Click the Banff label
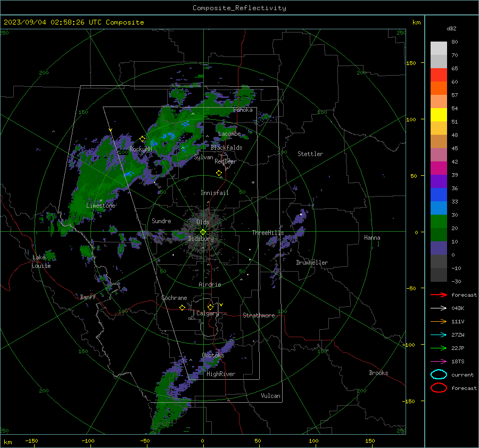479x448 pixels. 88,297
